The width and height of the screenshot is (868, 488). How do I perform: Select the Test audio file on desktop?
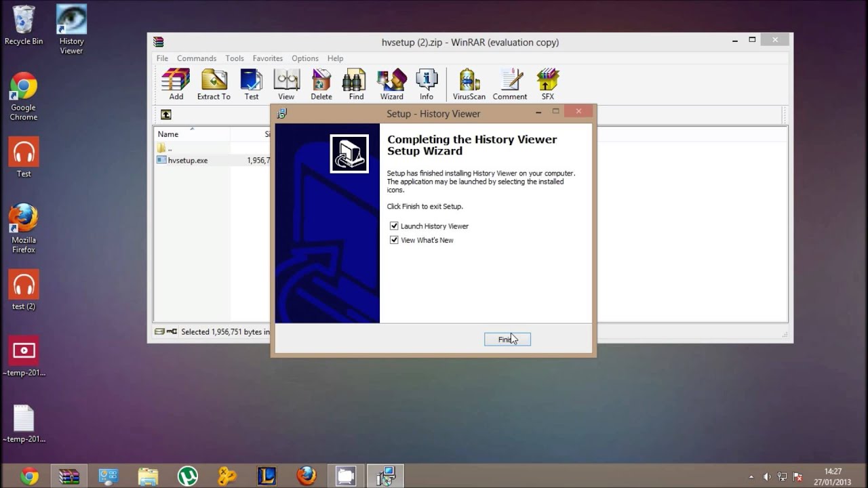tap(24, 158)
